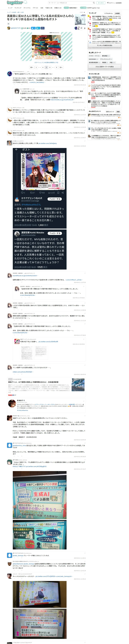The image size is (129, 644).
Task: Open the pic.twitter.com/SeYetjbeiy link
Action: (48, 144)
